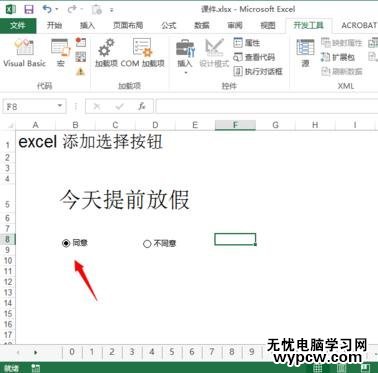Open sheet tab '5'
Screen dimensions: 378x373
pyautogui.click(x=172, y=352)
